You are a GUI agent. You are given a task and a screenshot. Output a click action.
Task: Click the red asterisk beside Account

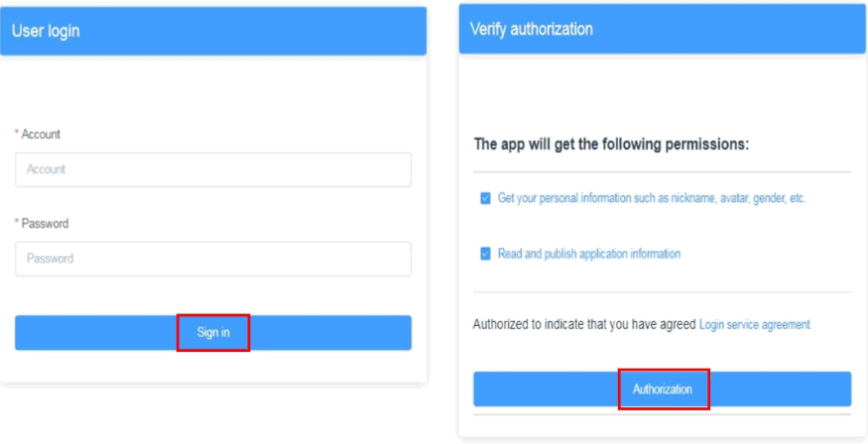(x=17, y=134)
